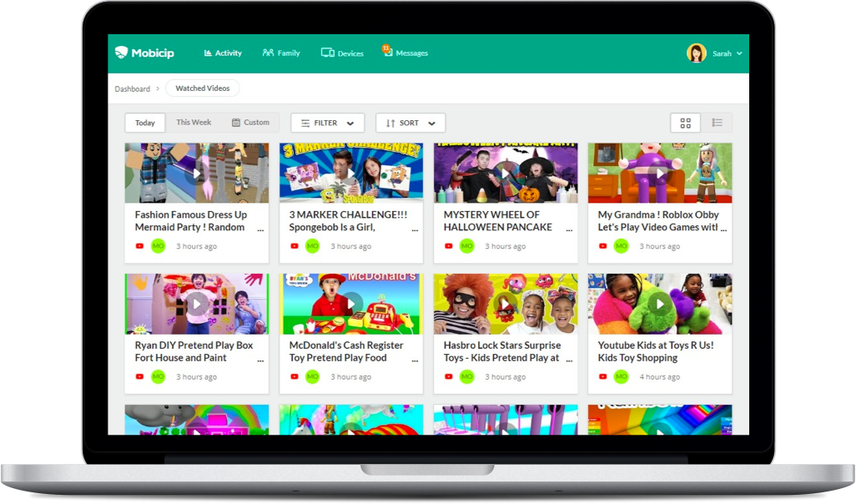Click YouTube icon on Ryan DIY card
The width and height of the screenshot is (856, 504).
coord(140,377)
